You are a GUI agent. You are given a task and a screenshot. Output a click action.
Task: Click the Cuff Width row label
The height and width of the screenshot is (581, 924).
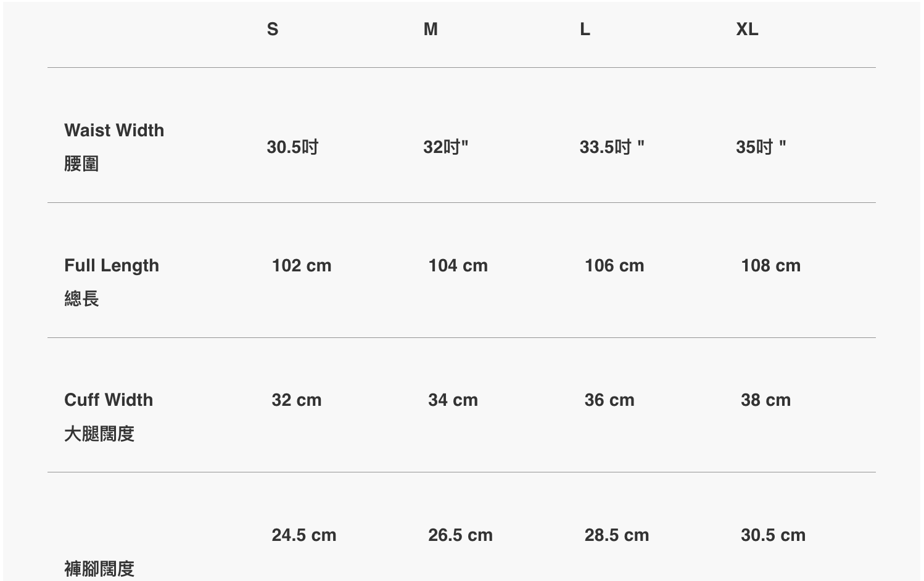click(x=109, y=400)
